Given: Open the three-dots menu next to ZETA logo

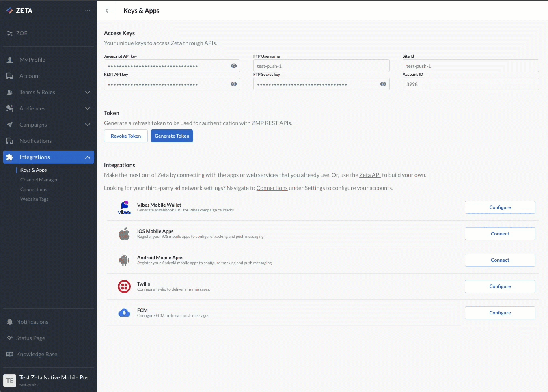Looking at the screenshot, I should 88,11.
